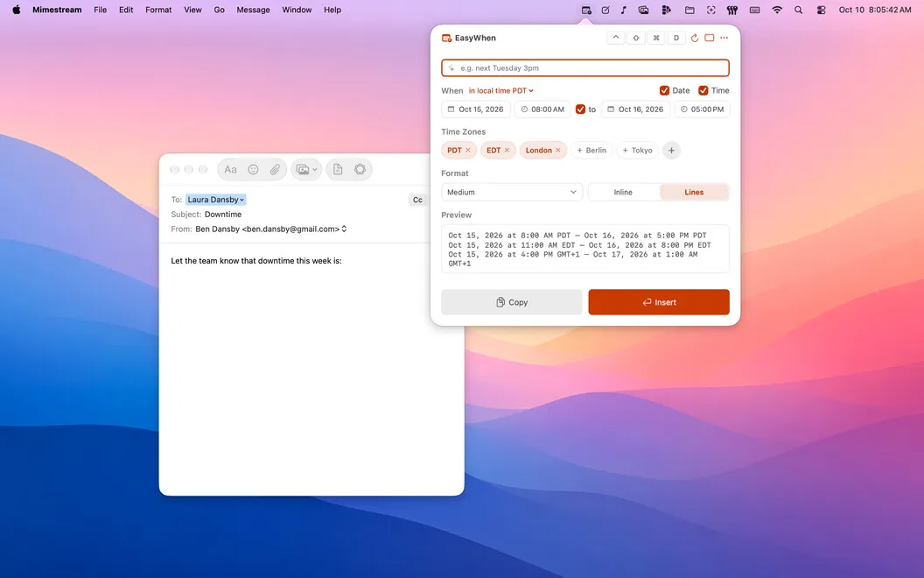This screenshot has width=924, height=578.
Task: Click the Command key shortcut in EasyWhen
Action: point(656,38)
